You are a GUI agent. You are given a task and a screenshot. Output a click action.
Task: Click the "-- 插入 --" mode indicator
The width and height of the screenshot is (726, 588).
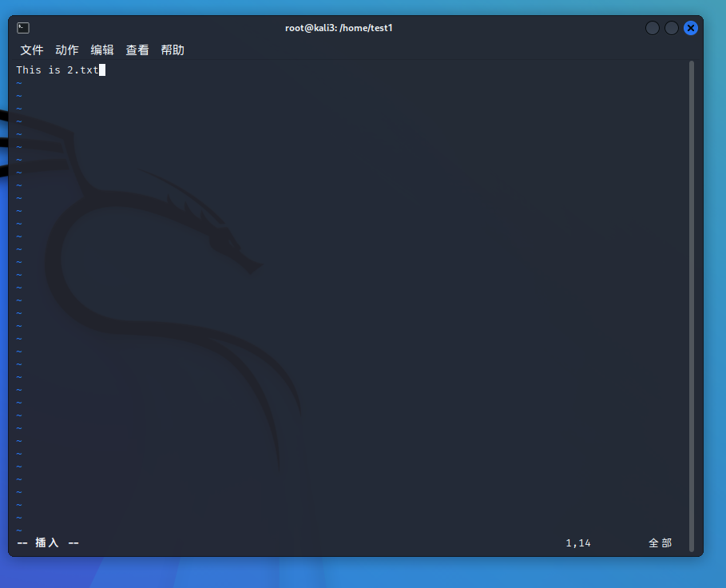[x=48, y=542]
